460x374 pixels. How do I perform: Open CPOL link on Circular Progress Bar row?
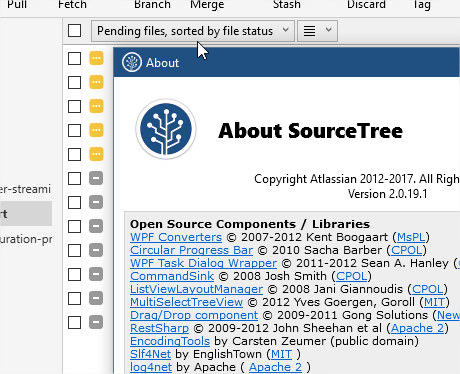[x=407, y=250]
